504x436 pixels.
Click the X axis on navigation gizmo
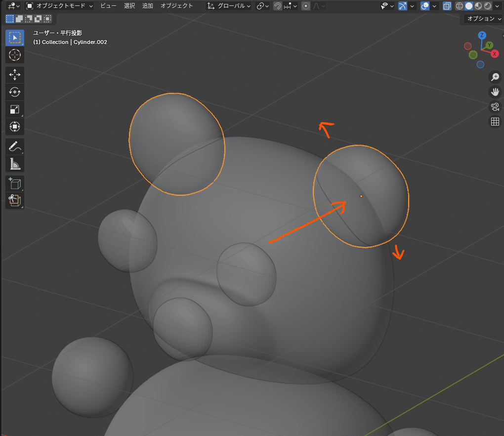(494, 54)
